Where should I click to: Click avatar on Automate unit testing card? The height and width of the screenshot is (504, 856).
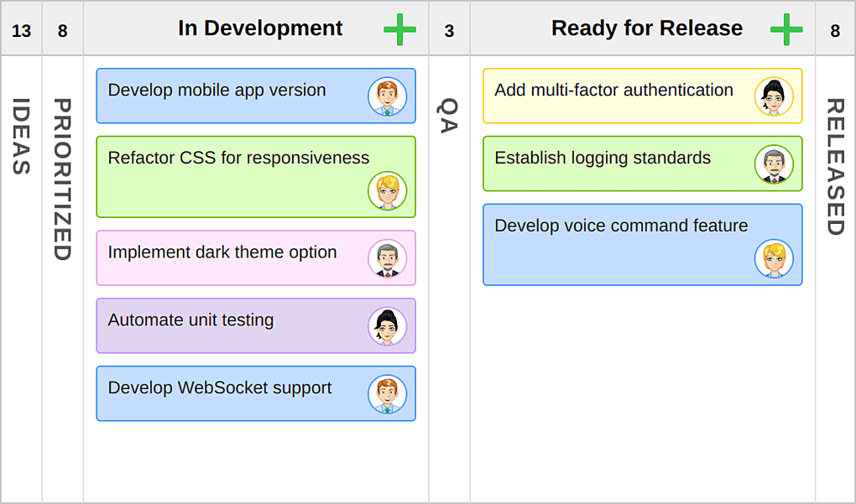[387, 327]
